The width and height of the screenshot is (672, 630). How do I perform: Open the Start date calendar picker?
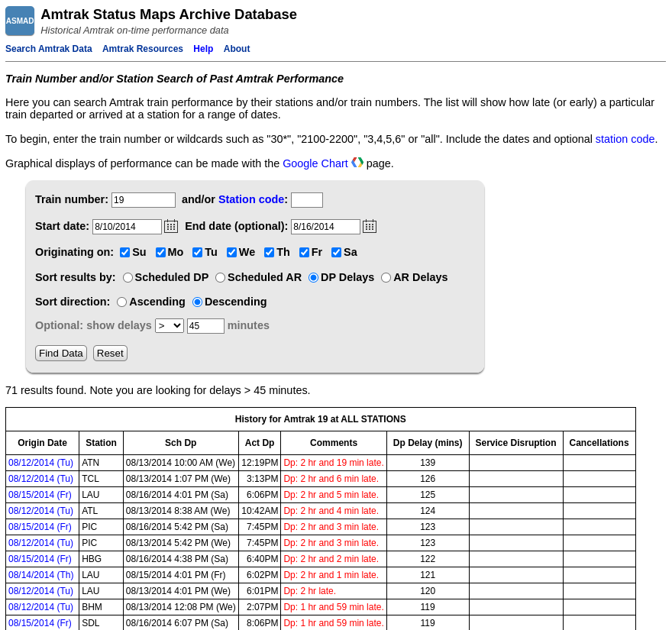click(171, 226)
